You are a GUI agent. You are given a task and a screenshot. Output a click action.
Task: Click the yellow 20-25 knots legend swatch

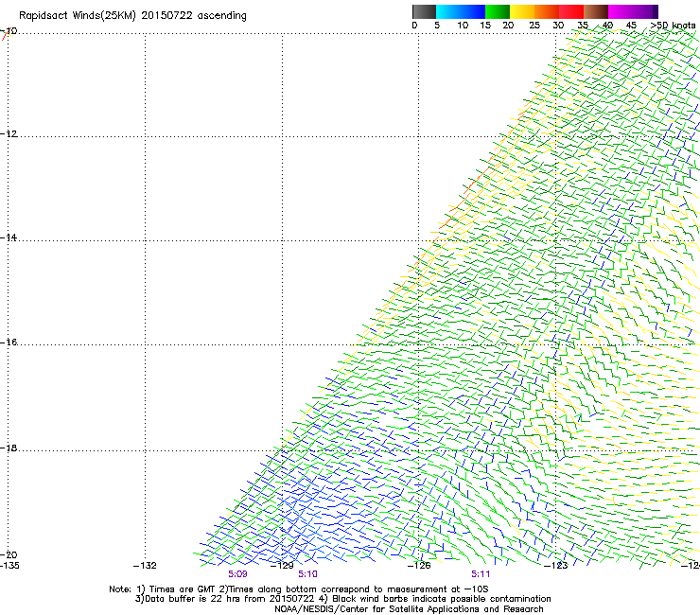tap(522, 11)
